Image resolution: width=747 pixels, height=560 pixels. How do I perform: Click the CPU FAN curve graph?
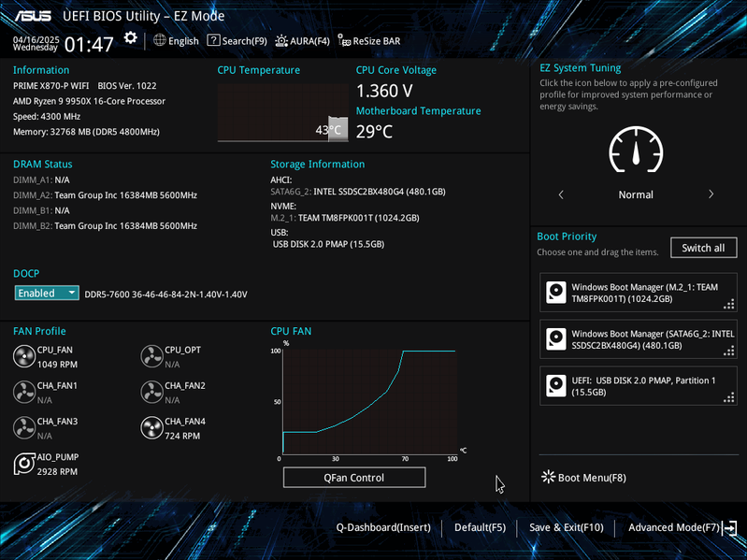[369, 401]
